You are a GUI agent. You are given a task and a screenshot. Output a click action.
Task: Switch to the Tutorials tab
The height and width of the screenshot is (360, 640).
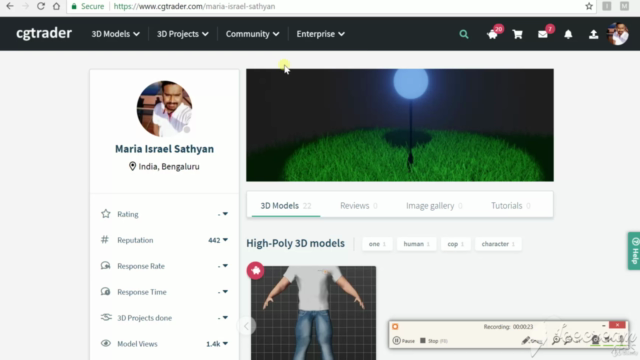click(x=511, y=206)
